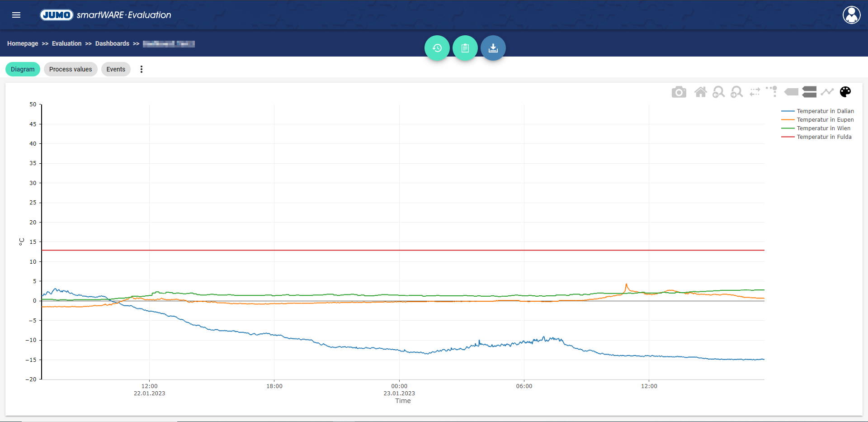Open the hamburger navigation menu

click(x=16, y=15)
